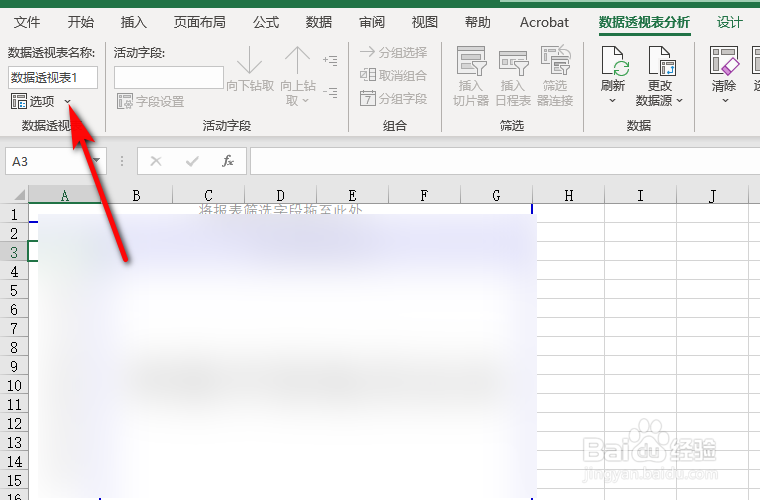Select column B header
760x500 pixels.
[x=136, y=195]
